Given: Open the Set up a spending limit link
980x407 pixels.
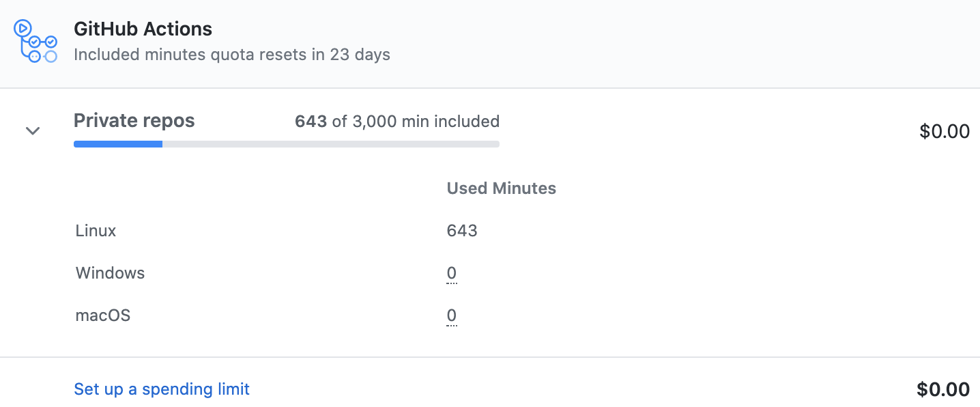Looking at the screenshot, I should point(162,389).
